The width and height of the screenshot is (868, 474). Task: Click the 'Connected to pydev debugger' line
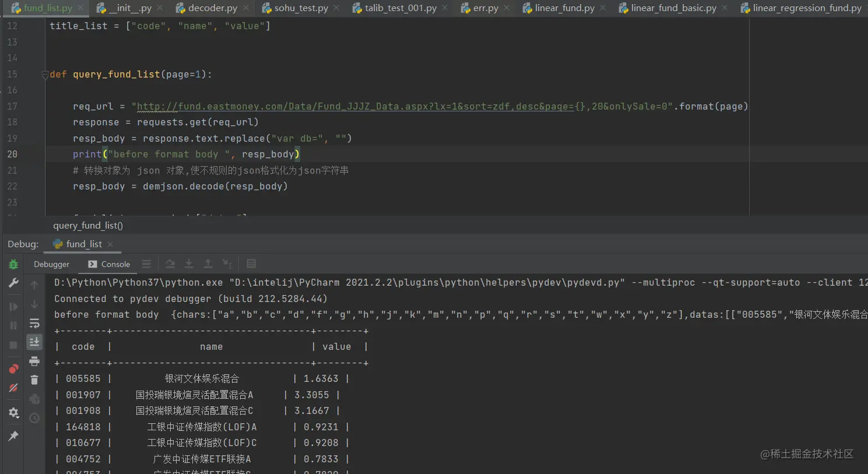tap(191, 299)
